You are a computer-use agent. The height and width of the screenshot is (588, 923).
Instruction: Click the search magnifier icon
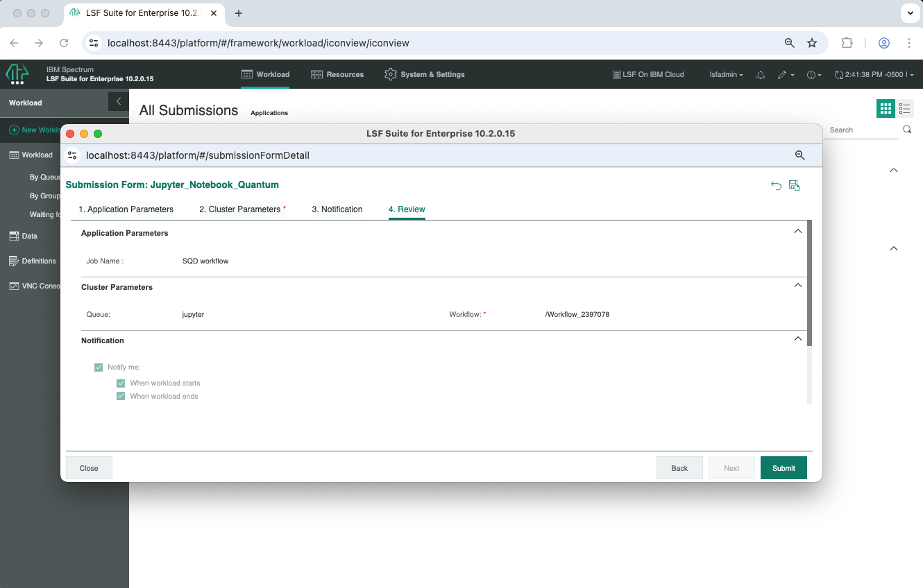[906, 130]
